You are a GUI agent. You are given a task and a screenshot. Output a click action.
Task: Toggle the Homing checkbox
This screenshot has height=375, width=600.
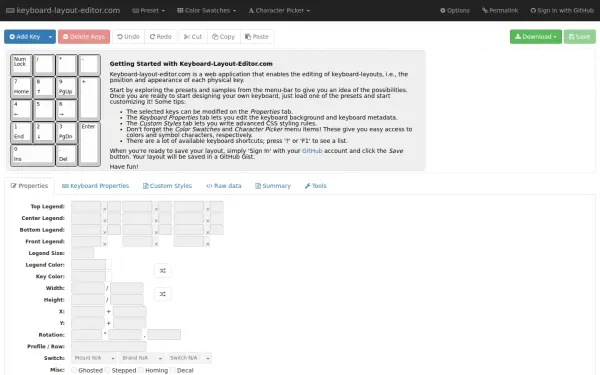[x=141, y=370]
